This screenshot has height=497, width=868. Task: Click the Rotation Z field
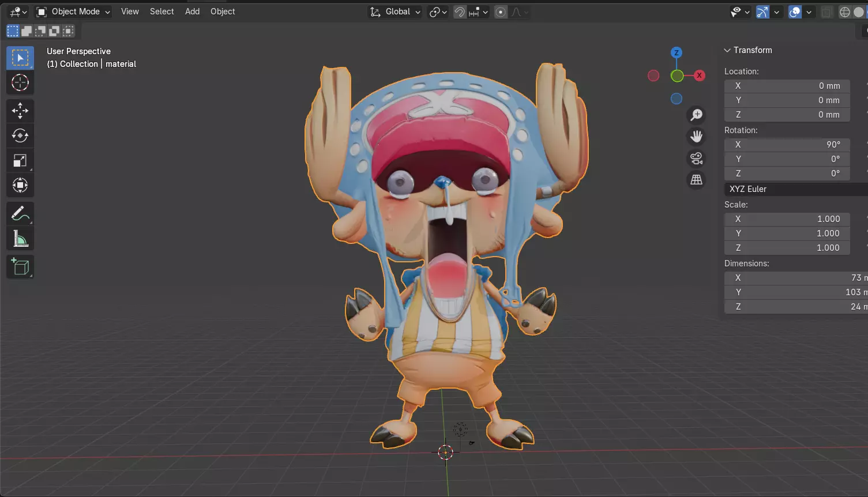tap(787, 174)
